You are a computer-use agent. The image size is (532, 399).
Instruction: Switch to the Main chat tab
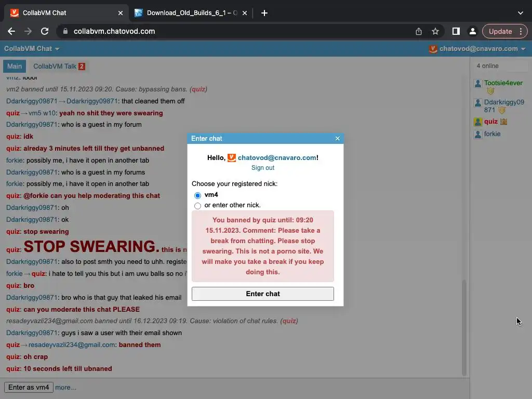point(15,66)
